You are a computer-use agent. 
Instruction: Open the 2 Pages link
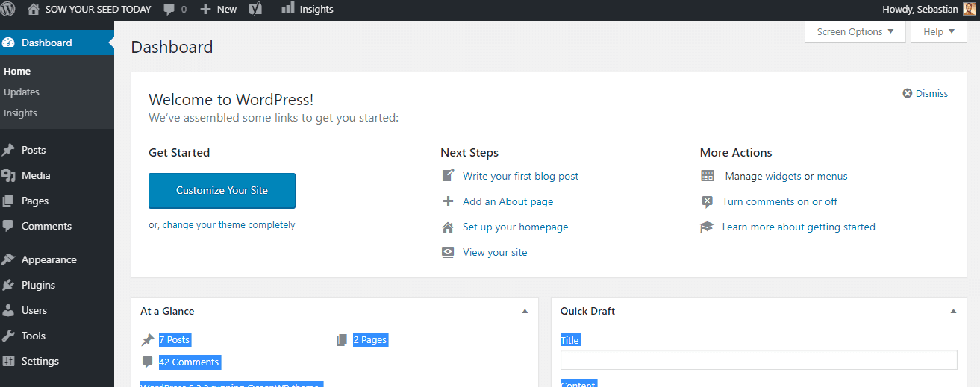[370, 340]
